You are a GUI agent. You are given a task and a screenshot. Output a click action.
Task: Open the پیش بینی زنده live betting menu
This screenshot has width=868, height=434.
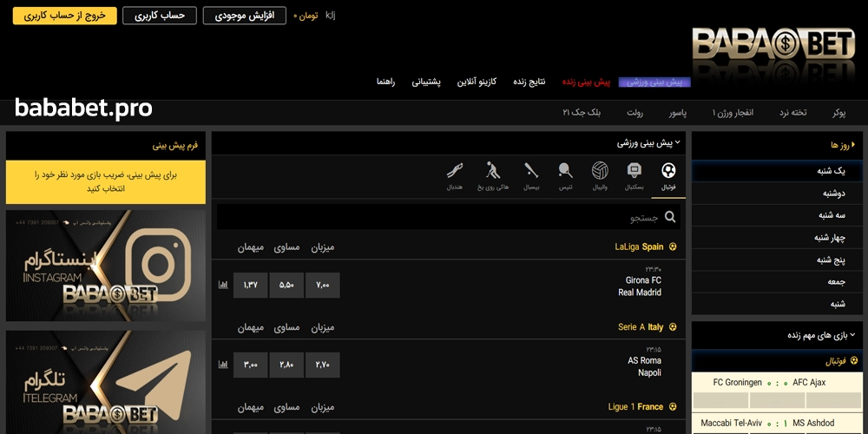(x=586, y=82)
